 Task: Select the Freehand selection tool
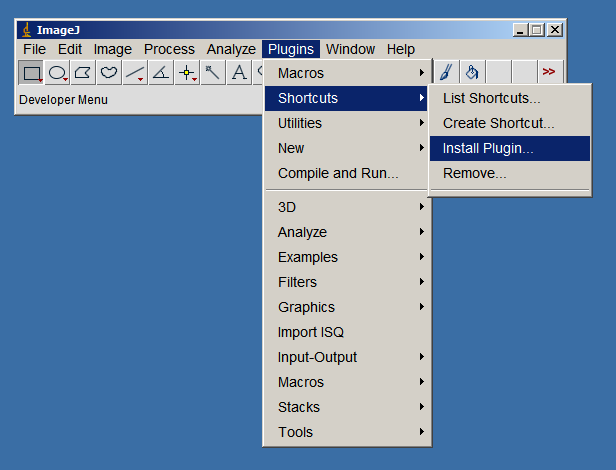pyautogui.click(x=109, y=73)
